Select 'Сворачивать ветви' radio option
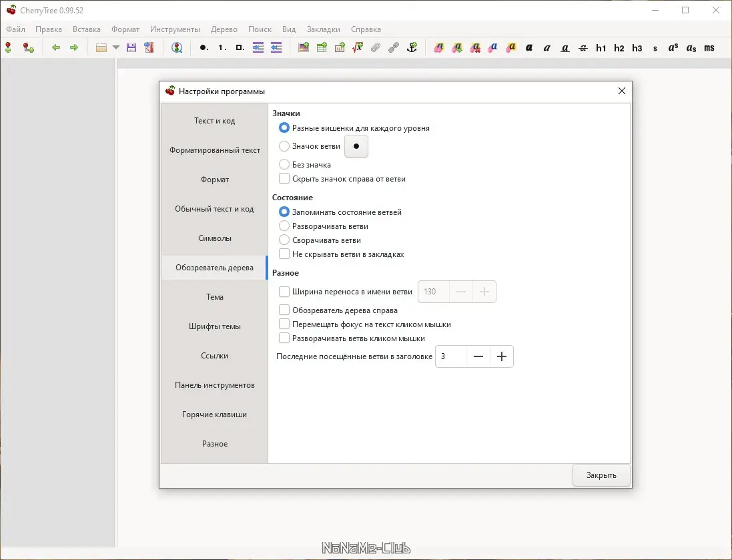This screenshot has width=732, height=560. click(284, 240)
